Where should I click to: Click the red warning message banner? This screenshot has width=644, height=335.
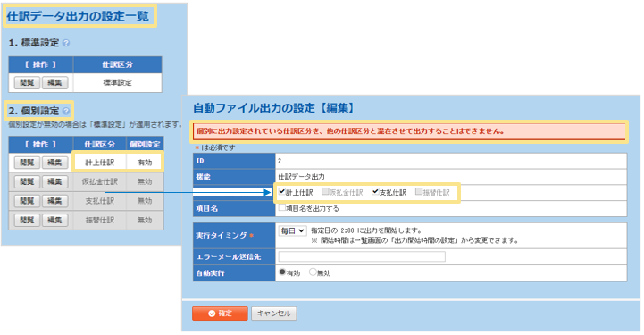[409, 131]
